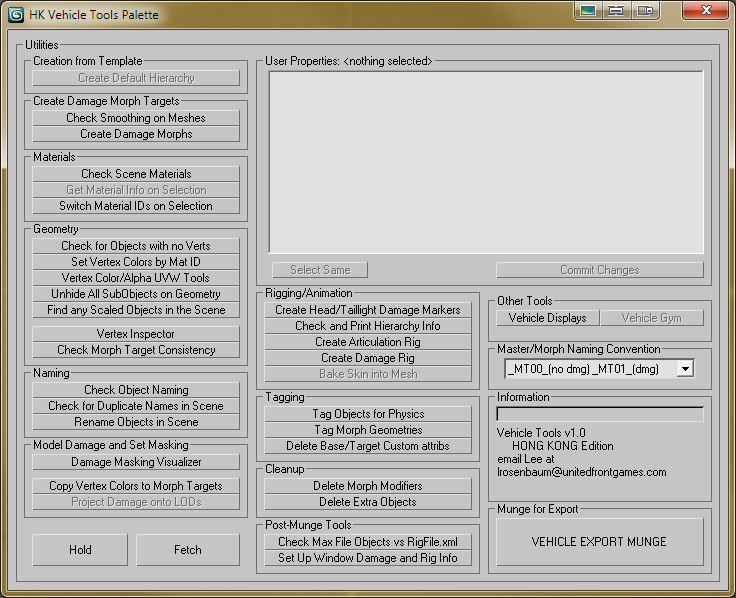
Task: Click the lrosenbaum@unitedfrontgames.com email text
Action: (x=582, y=472)
